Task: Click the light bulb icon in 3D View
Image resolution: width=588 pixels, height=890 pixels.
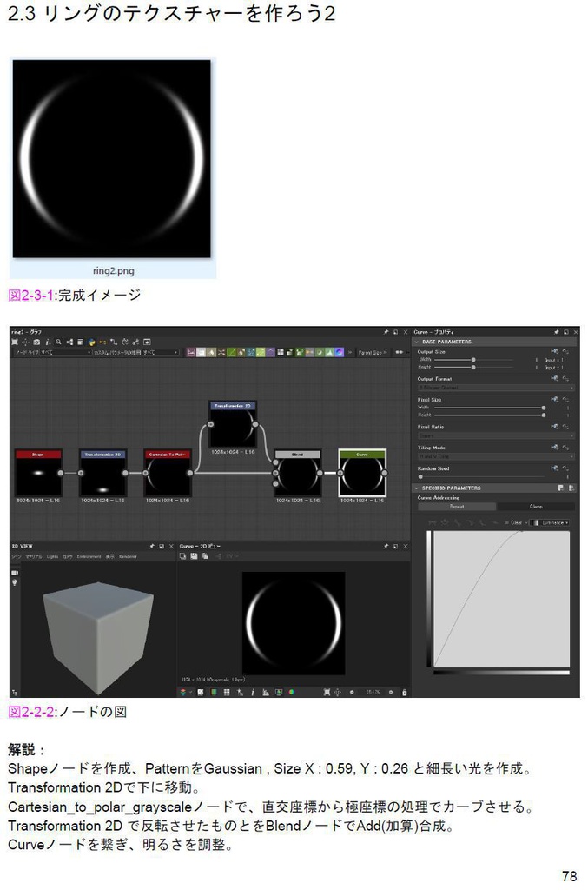Action: (x=15, y=582)
